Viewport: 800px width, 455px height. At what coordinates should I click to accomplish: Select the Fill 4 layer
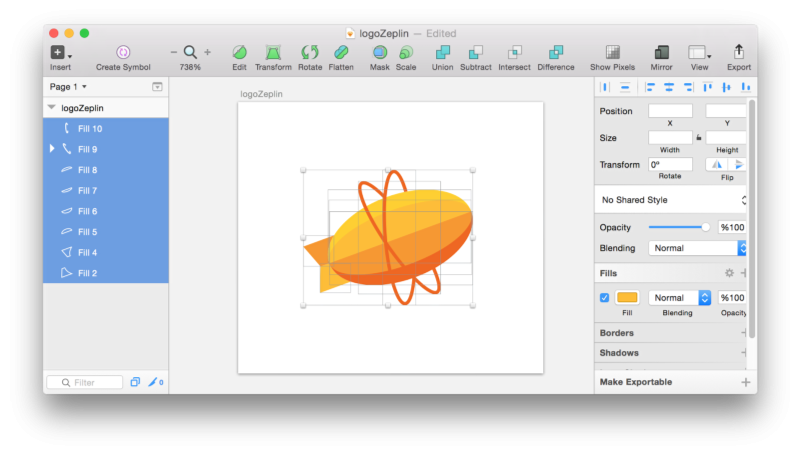pos(106,252)
